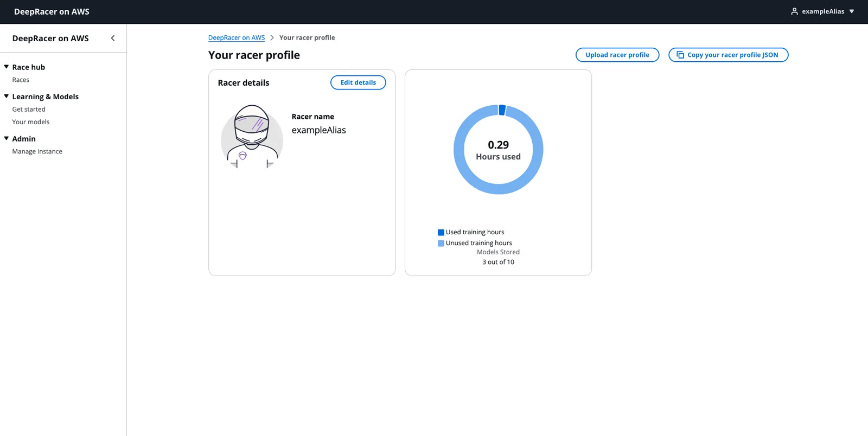
Task: Click the Models Stored label
Action: [x=499, y=252]
